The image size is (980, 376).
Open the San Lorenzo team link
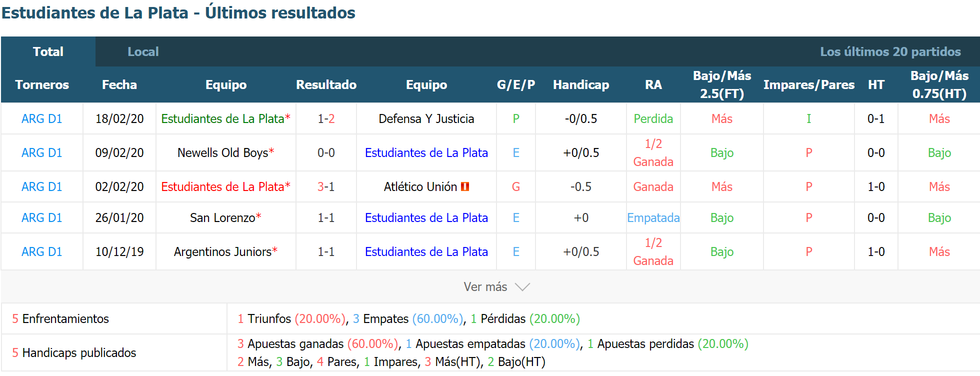pyautogui.click(x=222, y=218)
